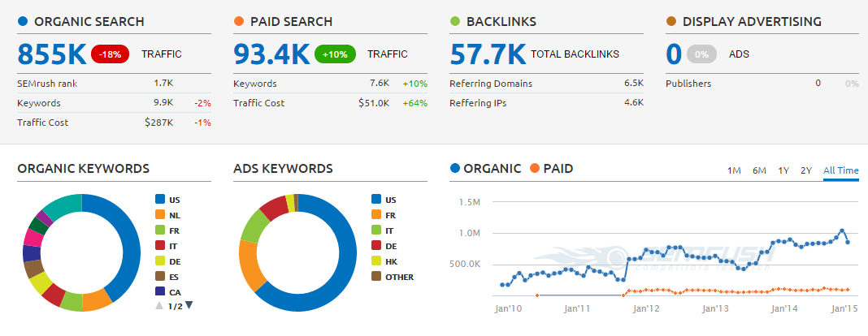868x336 pixels.
Task: Open the 855K organic traffic value
Action: click(51, 54)
